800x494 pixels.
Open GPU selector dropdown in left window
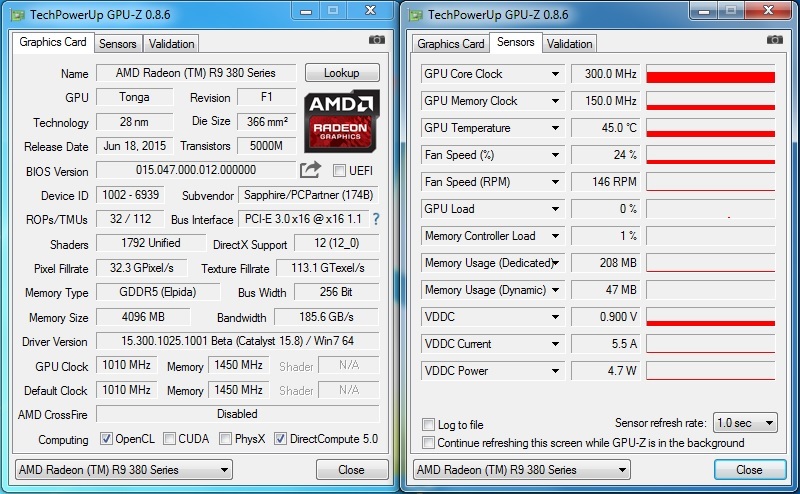click(124, 470)
